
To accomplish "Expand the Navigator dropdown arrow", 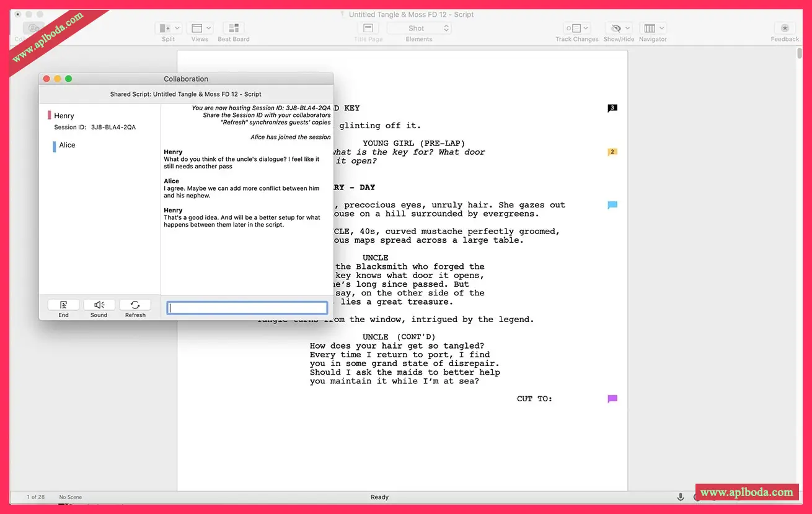I will click(x=662, y=28).
